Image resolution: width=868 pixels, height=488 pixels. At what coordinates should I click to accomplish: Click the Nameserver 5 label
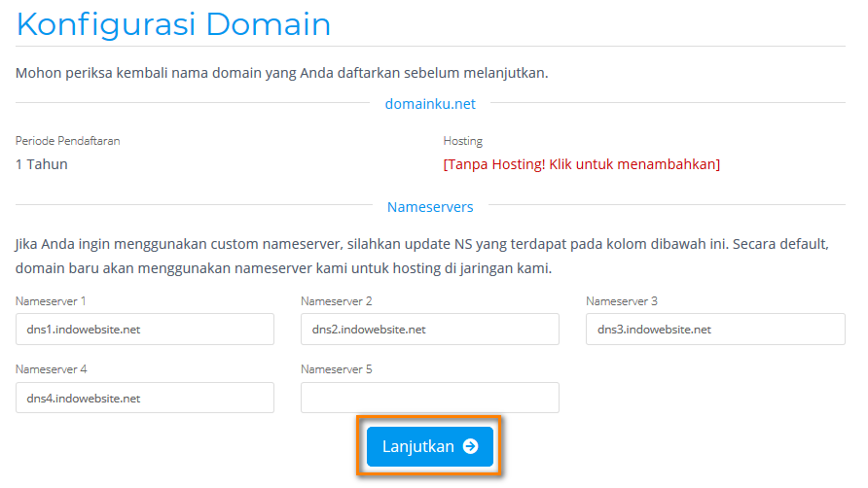coord(337,369)
